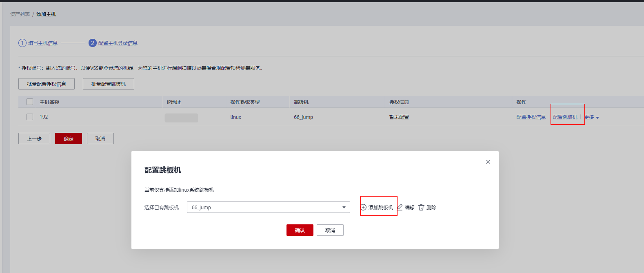Viewport: 644px width, 273px height.
Task: Click the dropdown arrow beside 66_jump
Action: point(344,208)
